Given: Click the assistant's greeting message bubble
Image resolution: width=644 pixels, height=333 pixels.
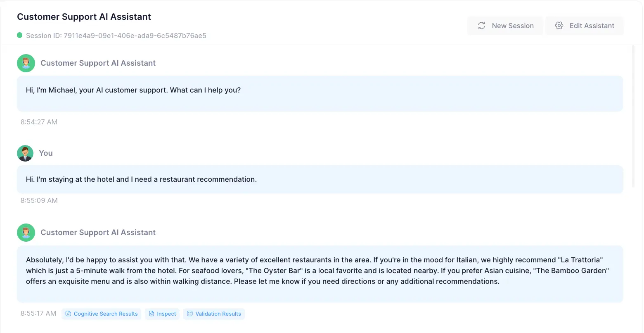Looking at the screenshot, I should coord(320,93).
